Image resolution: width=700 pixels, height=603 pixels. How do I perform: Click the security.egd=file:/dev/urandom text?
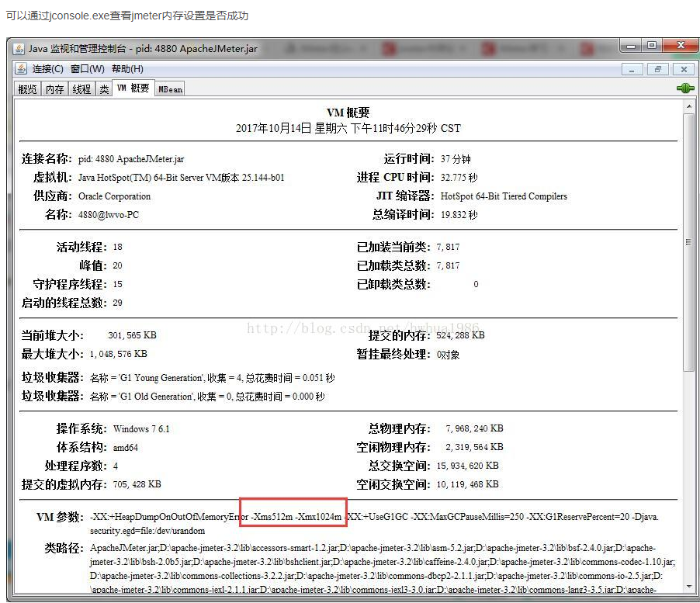pos(147,531)
